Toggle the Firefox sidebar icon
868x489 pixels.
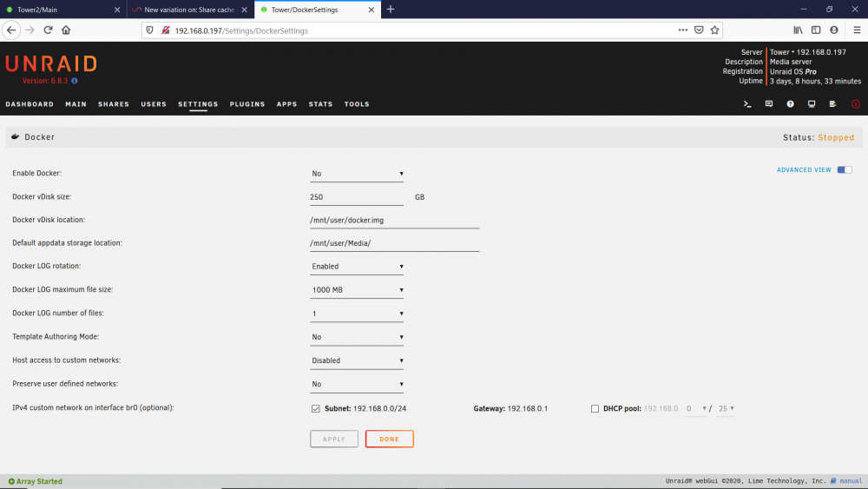click(816, 30)
